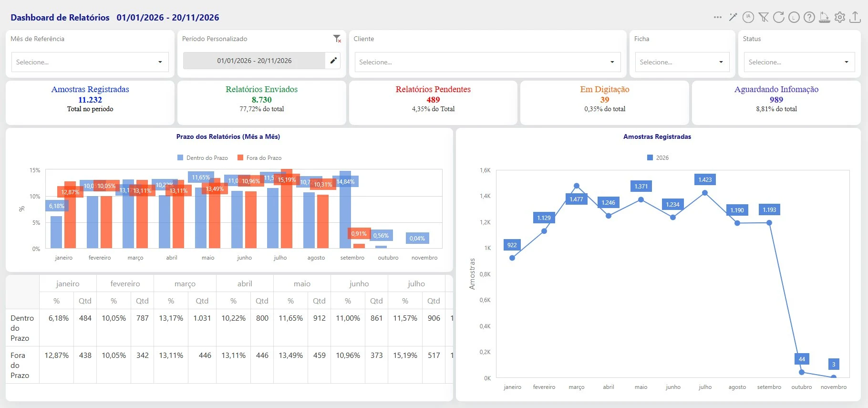Image resolution: width=868 pixels, height=408 pixels.
Task: Click the Dentro do Prazo blue legend swatch
Action: pos(180,158)
